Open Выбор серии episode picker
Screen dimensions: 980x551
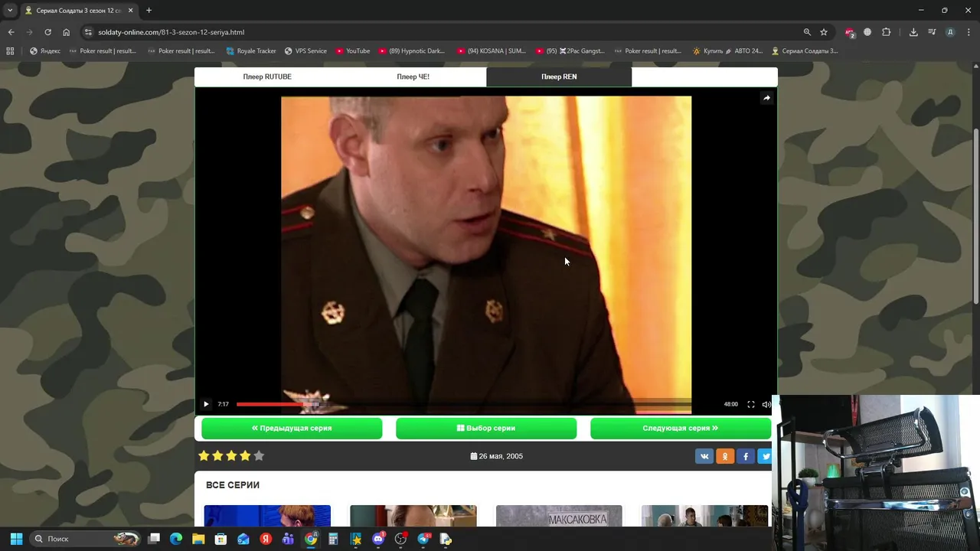486,429
